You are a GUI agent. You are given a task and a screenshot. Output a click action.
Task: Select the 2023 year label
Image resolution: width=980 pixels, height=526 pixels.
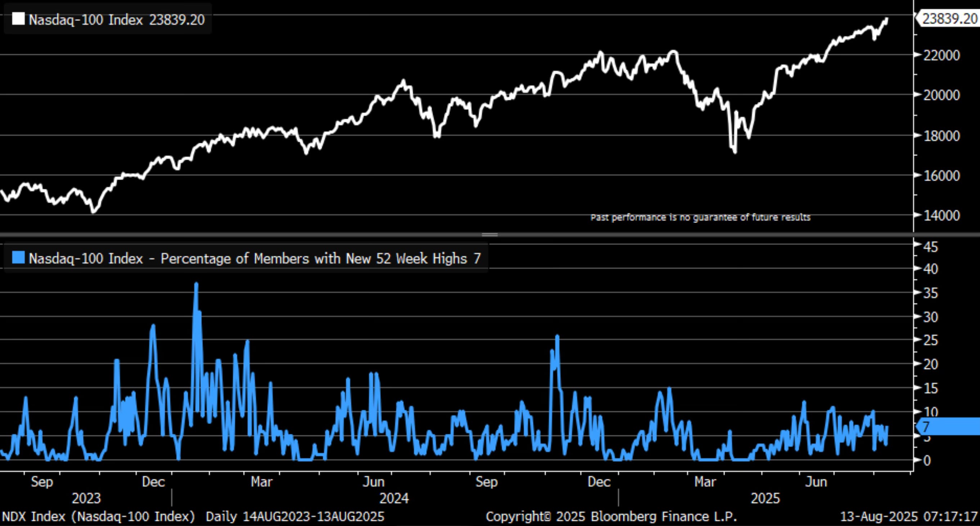pyautogui.click(x=86, y=499)
